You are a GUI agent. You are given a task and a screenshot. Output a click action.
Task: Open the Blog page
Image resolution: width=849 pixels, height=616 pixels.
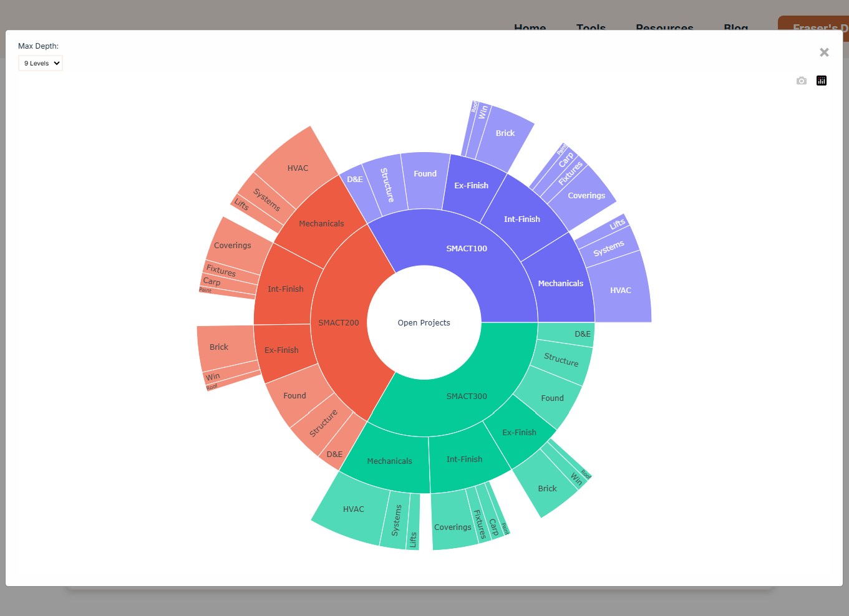(735, 28)
